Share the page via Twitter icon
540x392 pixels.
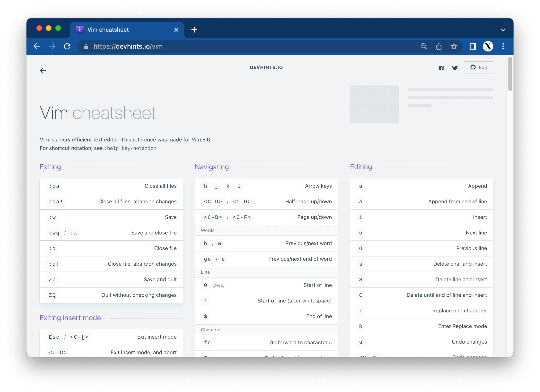[455, 68]
